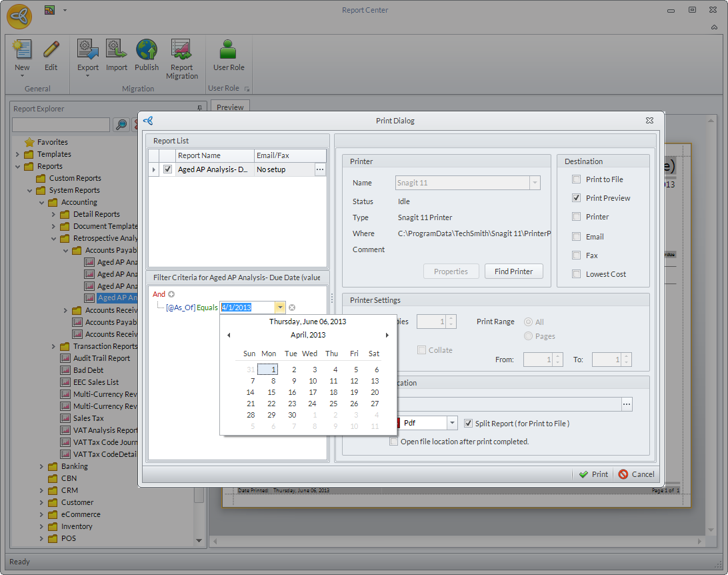Open the Pdf file format dropdown

(x=452, y=423)
